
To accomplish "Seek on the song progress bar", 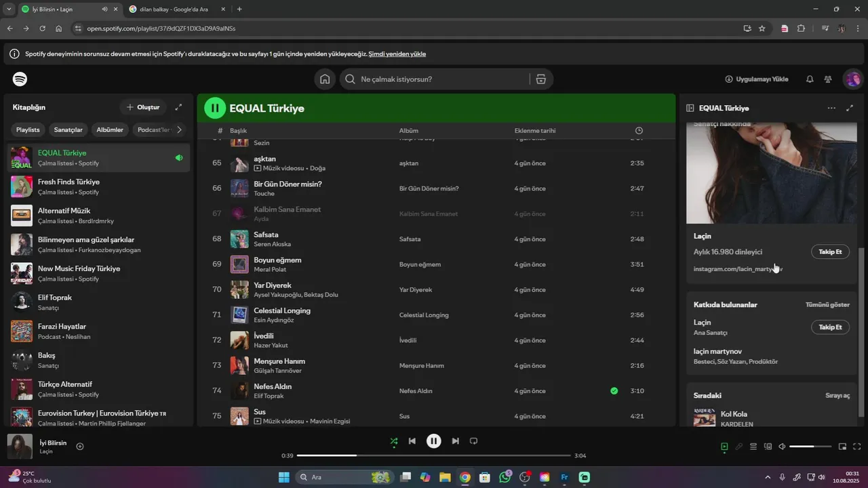I will pyautogui.click(x=434, y=455).
